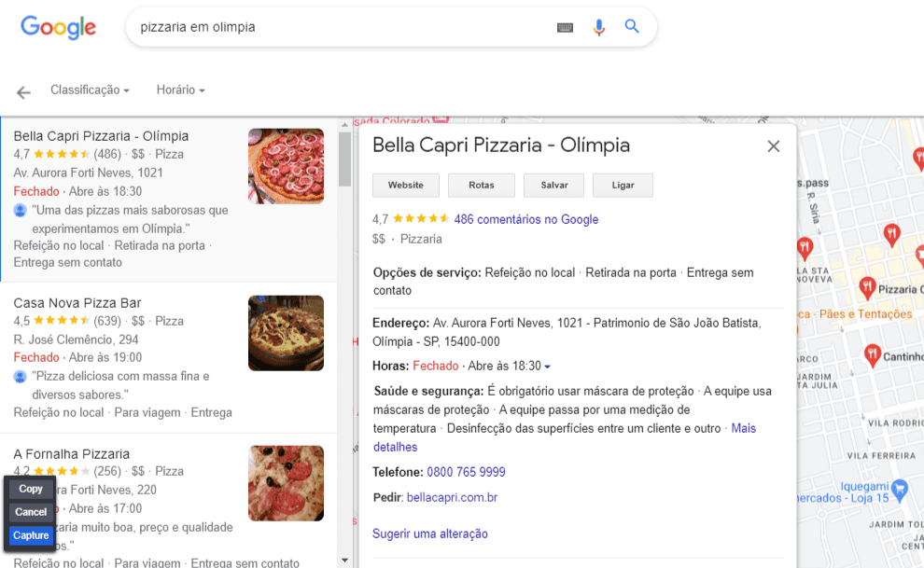Click the Bella Capri pizza thumbnail
This screenshot has width=924, height=568.
(286, 166)
